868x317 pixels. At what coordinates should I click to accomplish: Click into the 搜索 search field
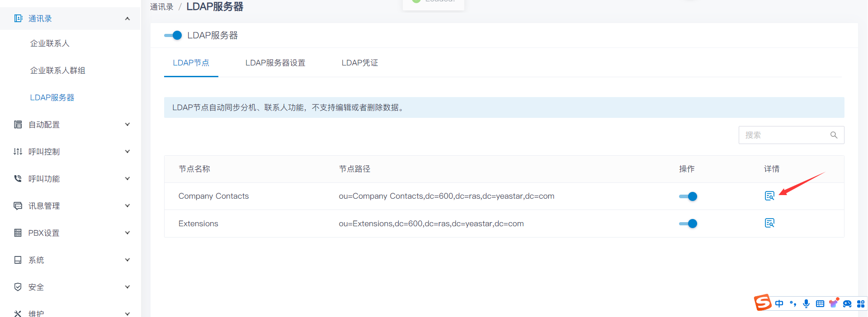click(x=784, y=135)
